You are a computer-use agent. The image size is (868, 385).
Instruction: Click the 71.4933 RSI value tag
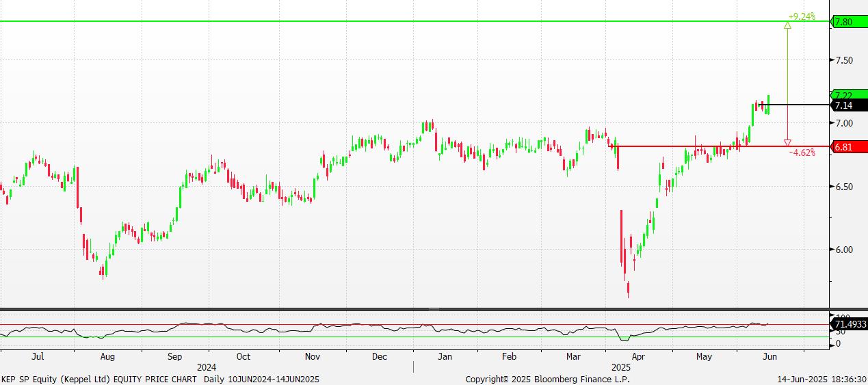(x=850, y=323)
